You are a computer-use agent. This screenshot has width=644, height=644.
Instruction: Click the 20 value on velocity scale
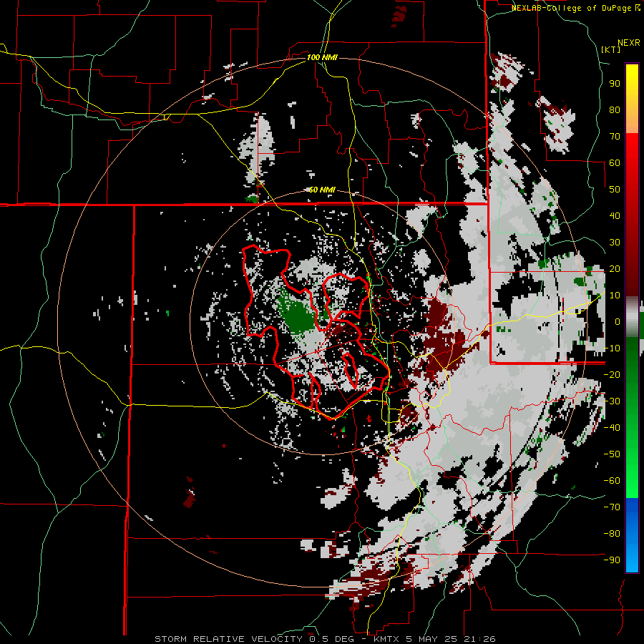click(x=615, y=268)
